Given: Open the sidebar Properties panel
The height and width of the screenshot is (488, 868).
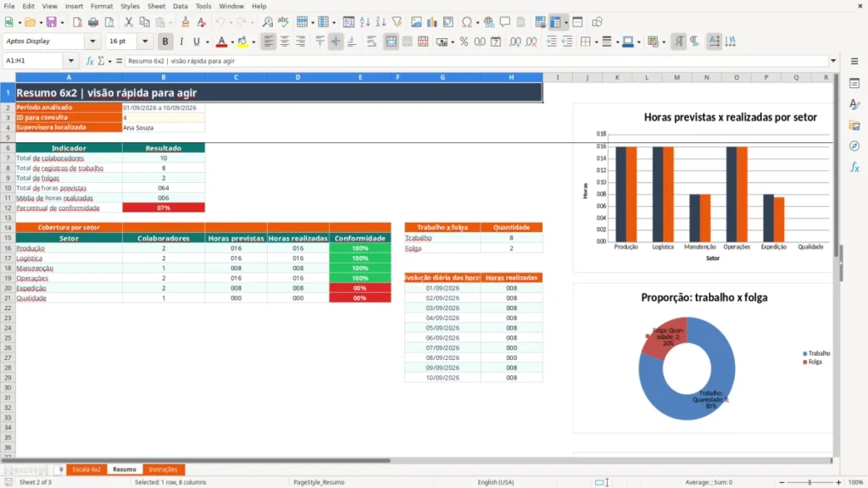Looking at the screenshot, I should pos(854,83).
